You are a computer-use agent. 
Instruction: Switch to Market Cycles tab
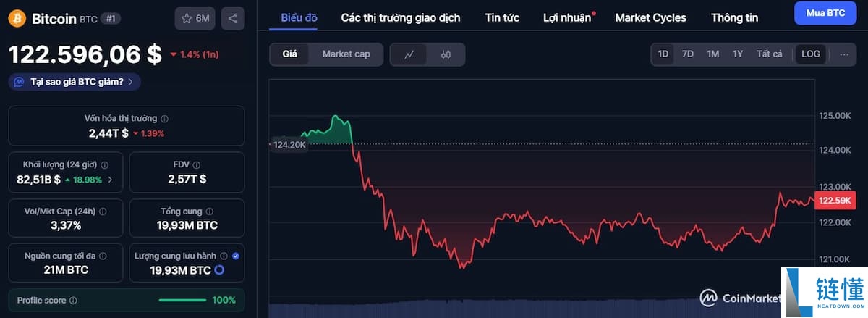(650, 17)
